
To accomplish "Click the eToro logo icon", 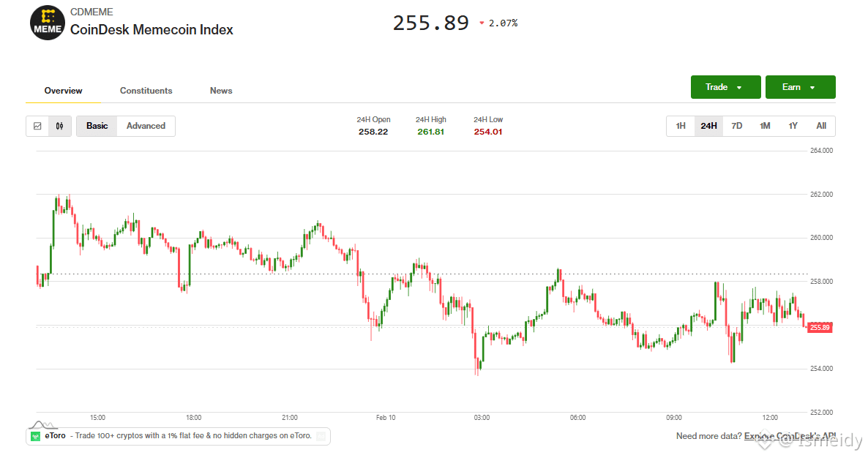I will [37, 436].
